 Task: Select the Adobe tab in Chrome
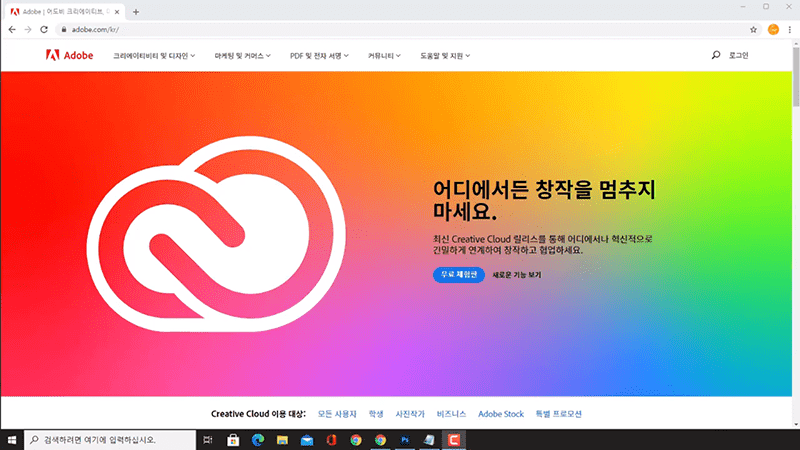tap(65, 12)
